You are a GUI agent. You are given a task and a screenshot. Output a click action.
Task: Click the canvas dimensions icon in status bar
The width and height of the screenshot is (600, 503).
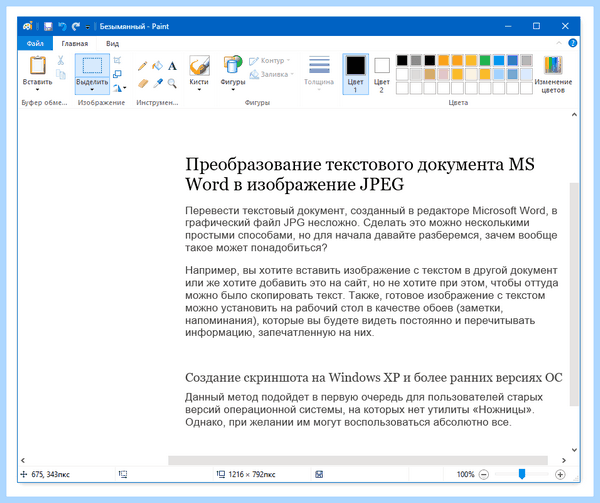221,474
